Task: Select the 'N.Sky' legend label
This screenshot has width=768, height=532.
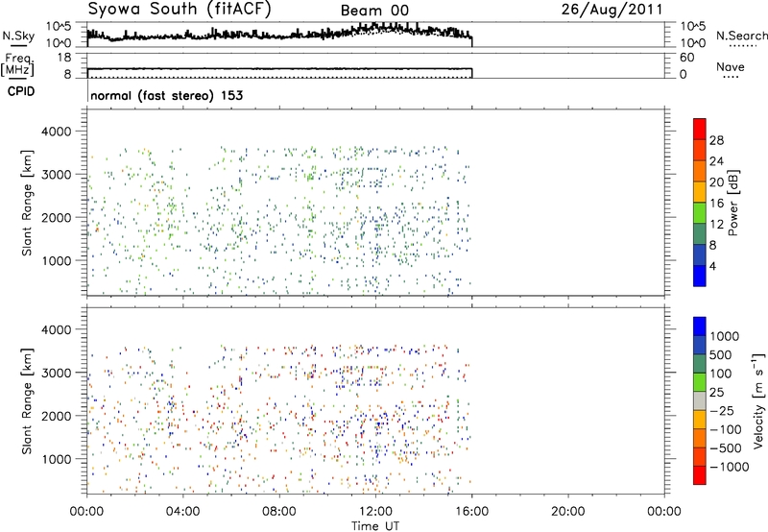Action: pyautogui.click(x=18, y=36)
